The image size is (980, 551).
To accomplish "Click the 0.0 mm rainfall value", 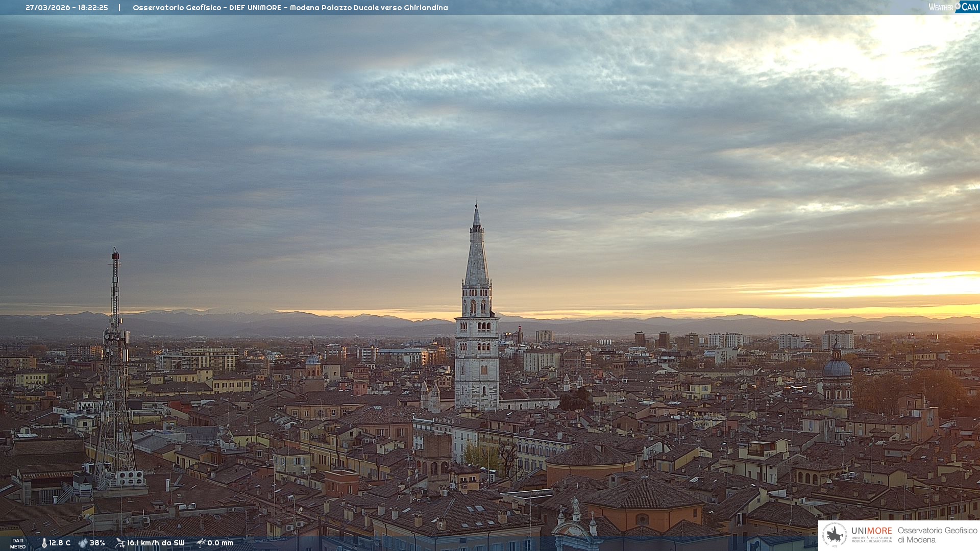I will point(220,543).
